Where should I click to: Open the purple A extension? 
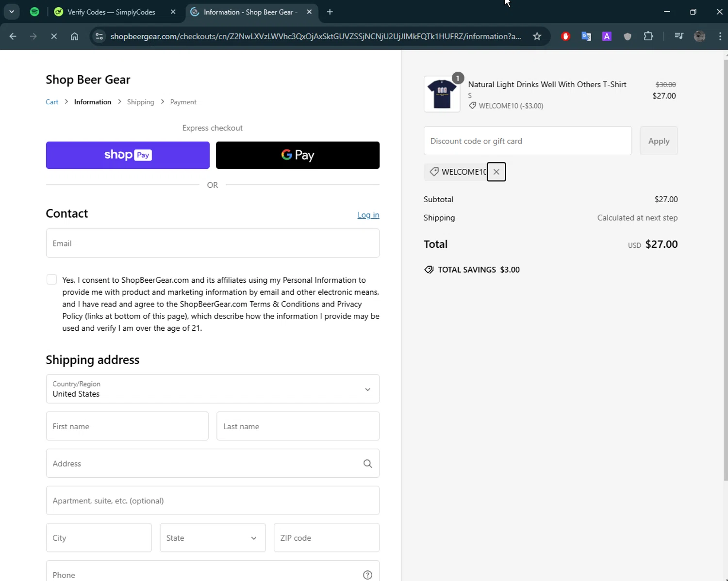(x=607, y=36)
